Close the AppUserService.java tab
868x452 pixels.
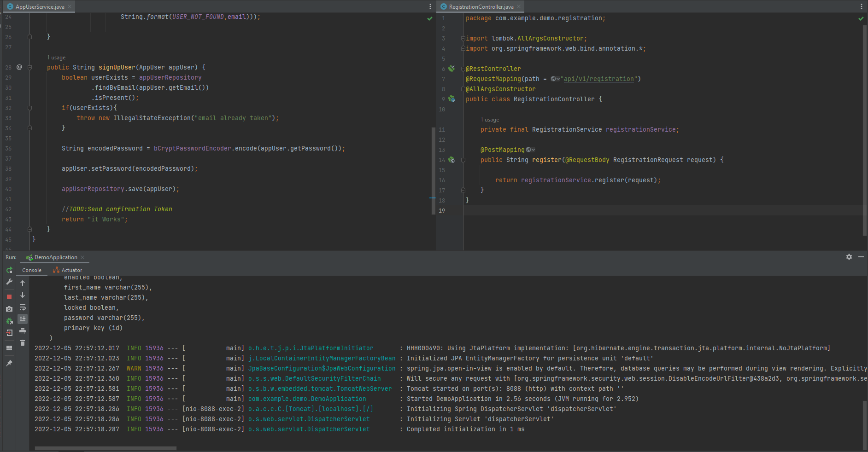70,6
